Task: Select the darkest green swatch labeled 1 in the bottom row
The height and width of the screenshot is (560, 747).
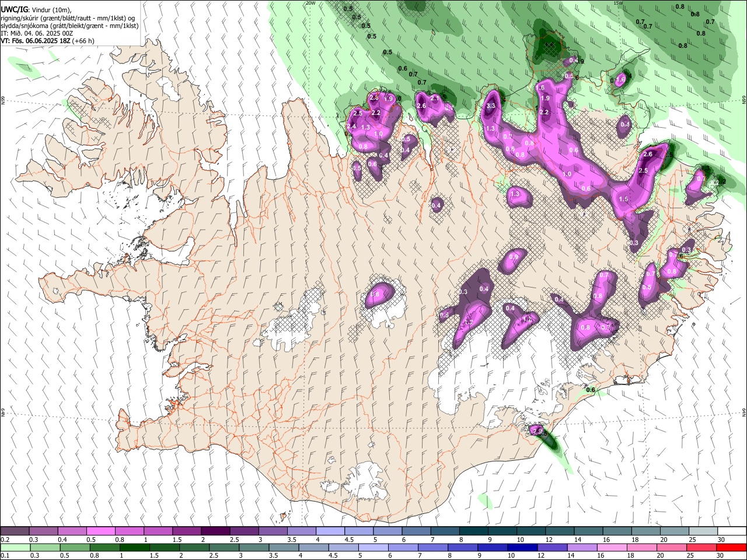Action: [134, 547]
